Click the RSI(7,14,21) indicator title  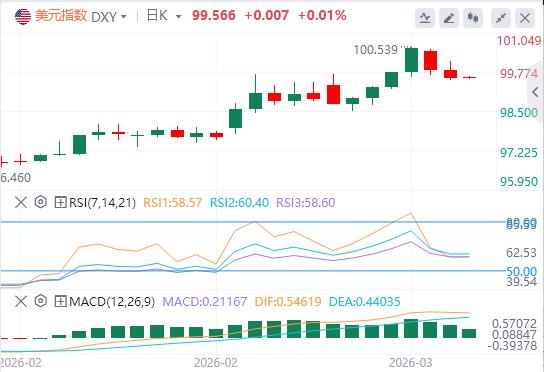(x=102, y=202)
